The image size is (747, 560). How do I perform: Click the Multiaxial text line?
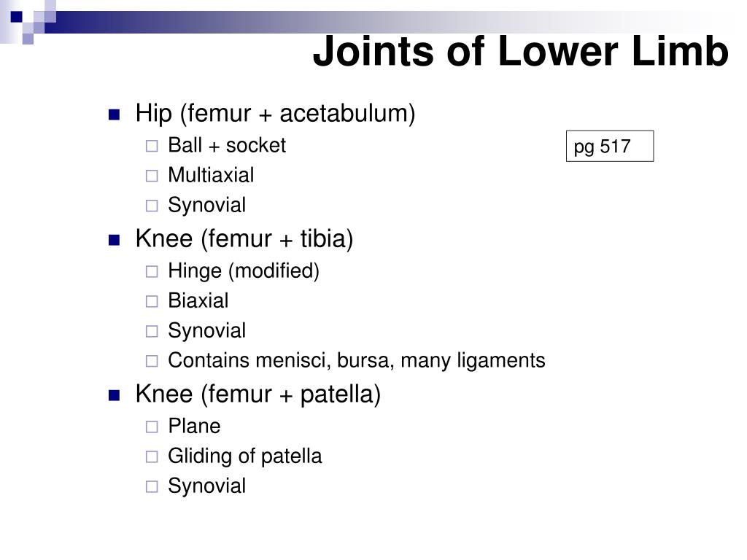tap(211, 175)
